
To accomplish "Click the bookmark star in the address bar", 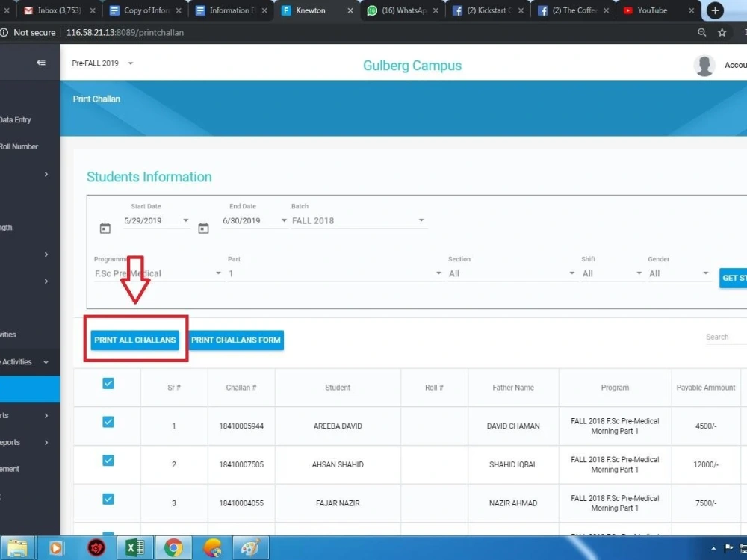I will (x=722, y=32).
